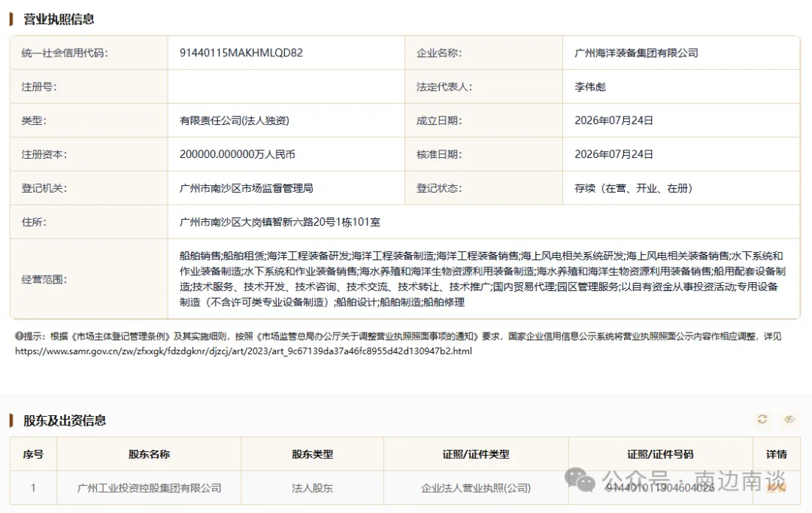Screen dimensions: 812x513
Task: Click the 登记状态 label
Action: [439, 188]
